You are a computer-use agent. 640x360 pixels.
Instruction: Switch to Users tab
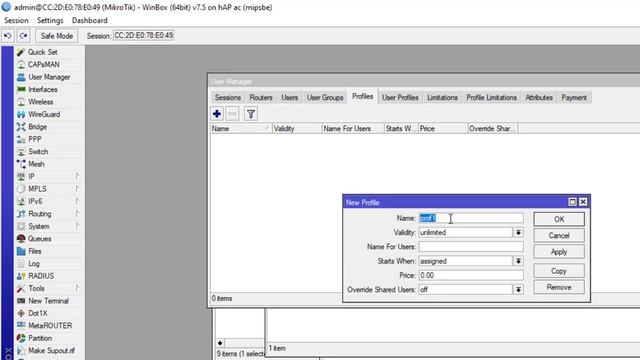click(x=289, y=98)
